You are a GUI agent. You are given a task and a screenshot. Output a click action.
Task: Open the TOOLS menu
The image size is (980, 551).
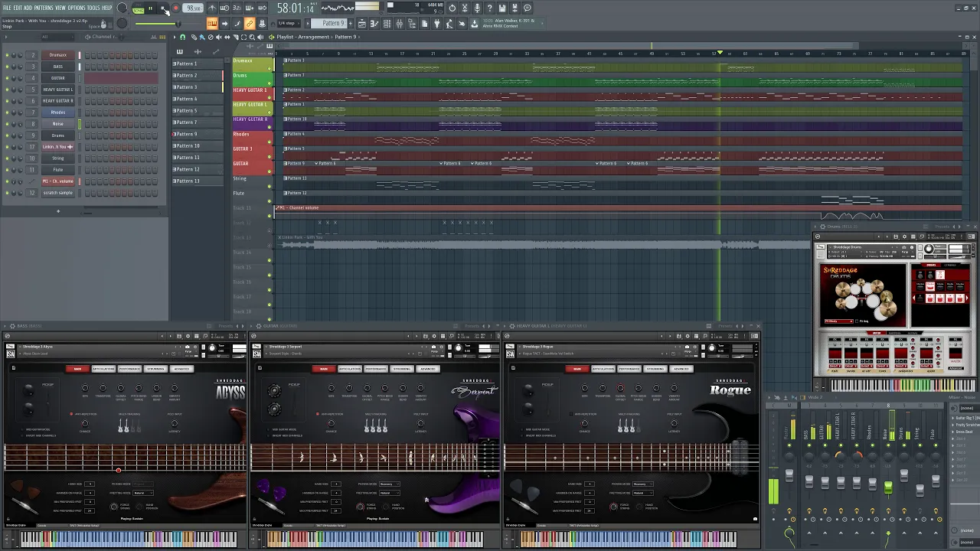point(93,8)
